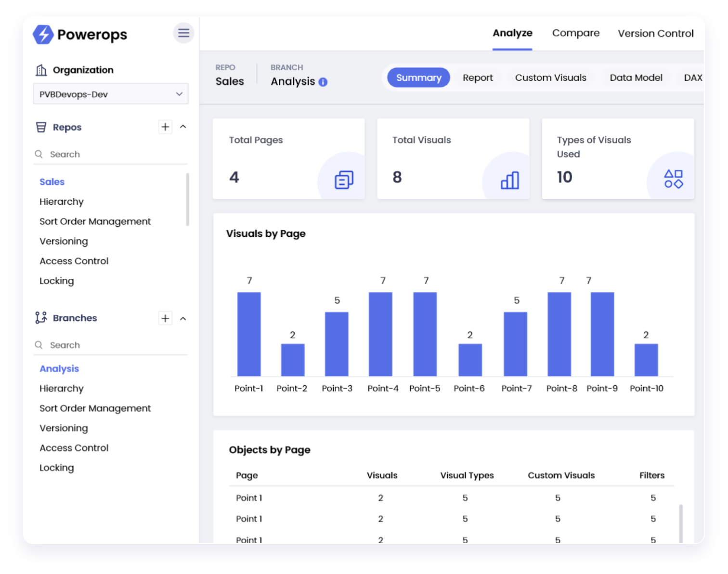Open the PVBDevops-Dev organization dropdown
Image resolution: width=728 pixels, height=574 pixels.
click(110, 94)
